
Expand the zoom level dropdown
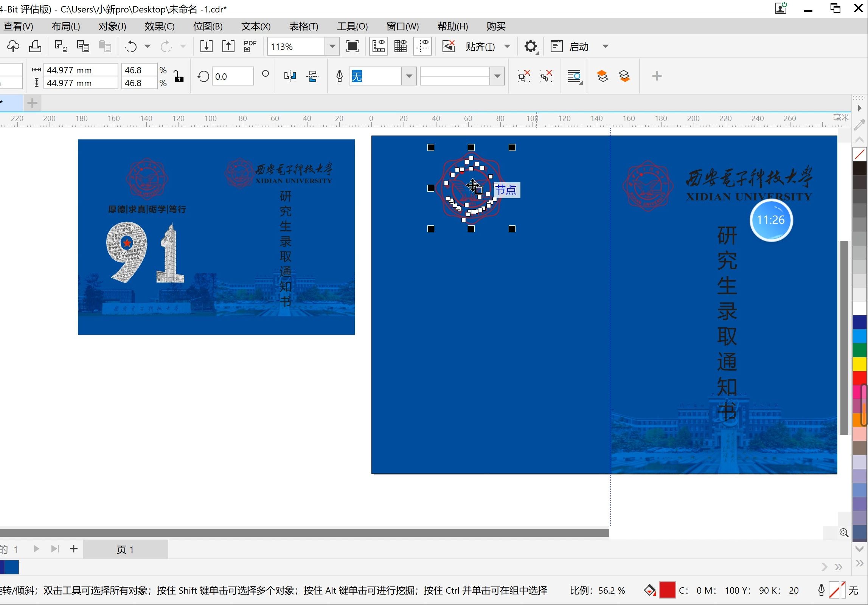332,47
